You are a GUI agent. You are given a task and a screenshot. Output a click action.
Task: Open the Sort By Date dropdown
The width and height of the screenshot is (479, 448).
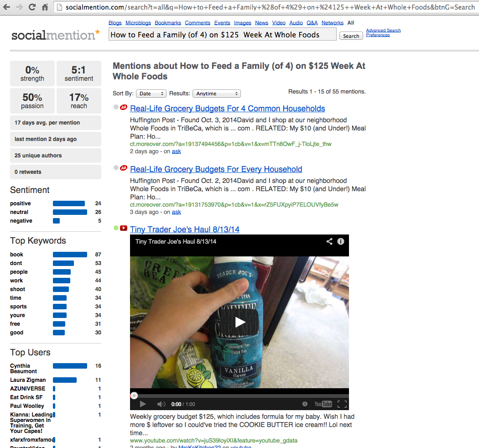[151, 94]
